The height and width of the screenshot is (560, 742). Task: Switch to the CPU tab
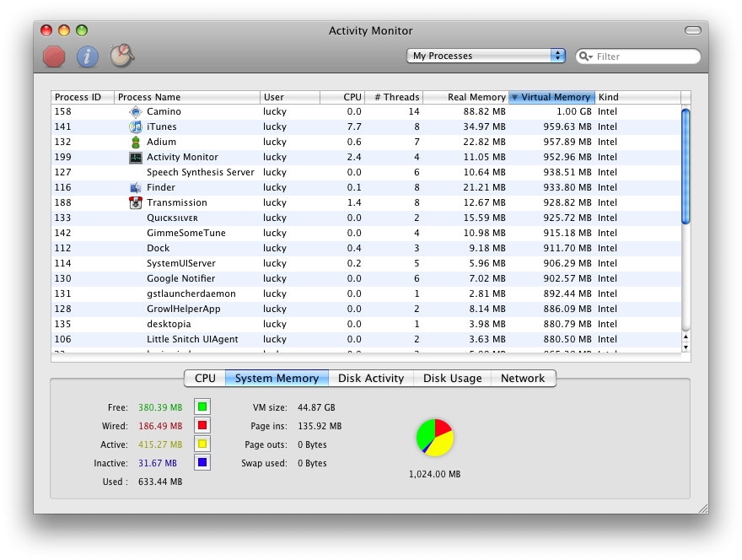click(205, 378)
